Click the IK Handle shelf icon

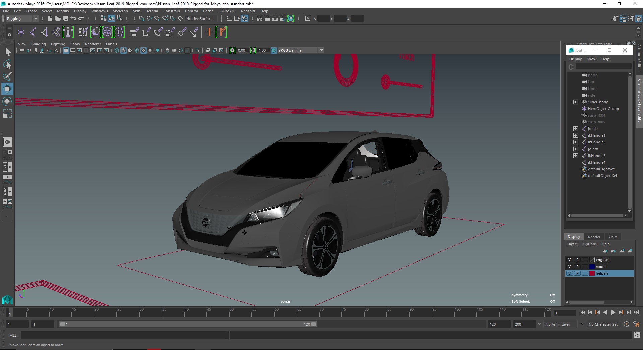point(44,32)
